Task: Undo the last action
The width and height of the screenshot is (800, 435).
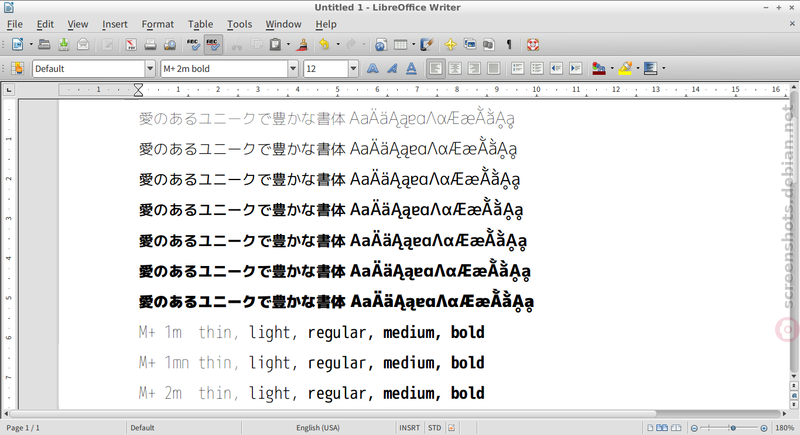Action: [x=324, y=45]
